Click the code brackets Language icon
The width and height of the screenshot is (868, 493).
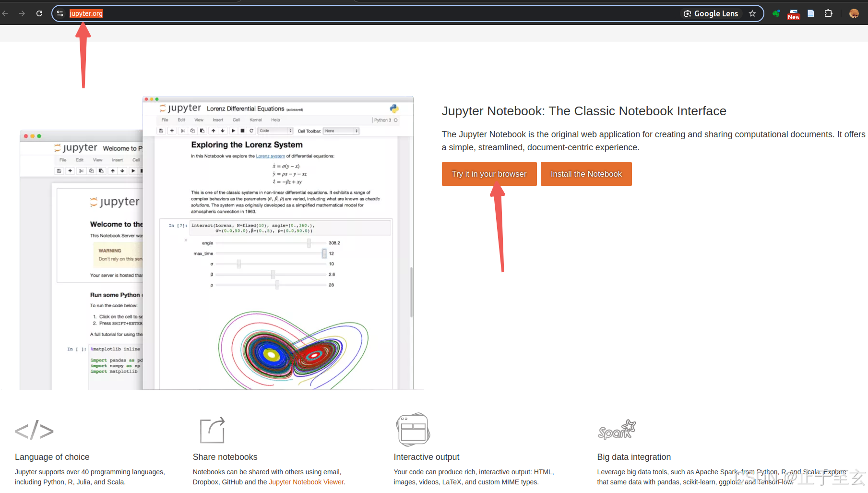(34, 430)
